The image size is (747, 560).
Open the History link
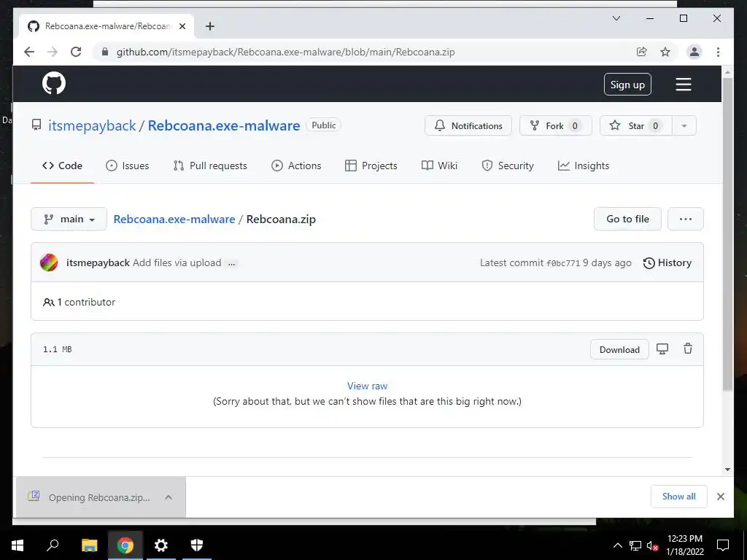[x=667, y=262]
